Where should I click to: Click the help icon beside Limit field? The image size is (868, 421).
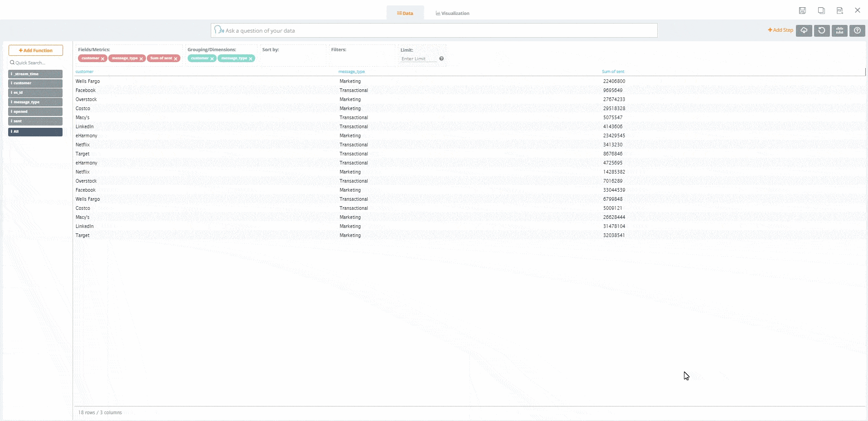point(441,58)
